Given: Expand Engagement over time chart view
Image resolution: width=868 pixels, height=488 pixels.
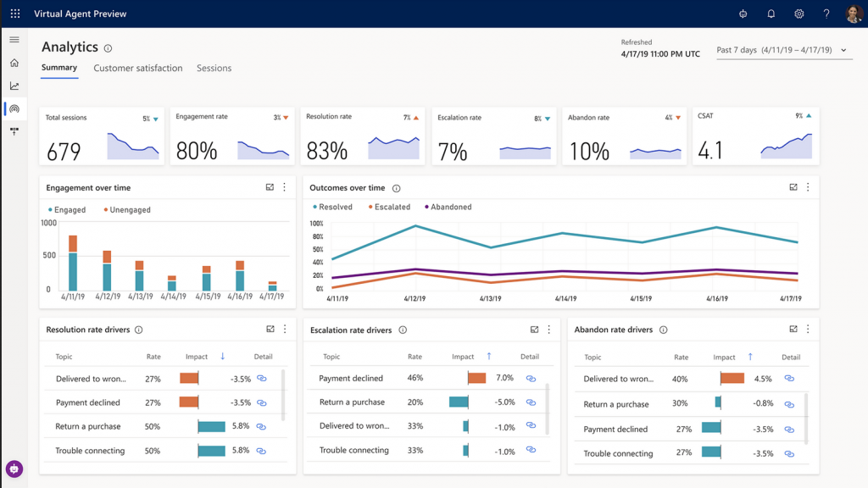Looking at the screenshot, I should (270, 187).
